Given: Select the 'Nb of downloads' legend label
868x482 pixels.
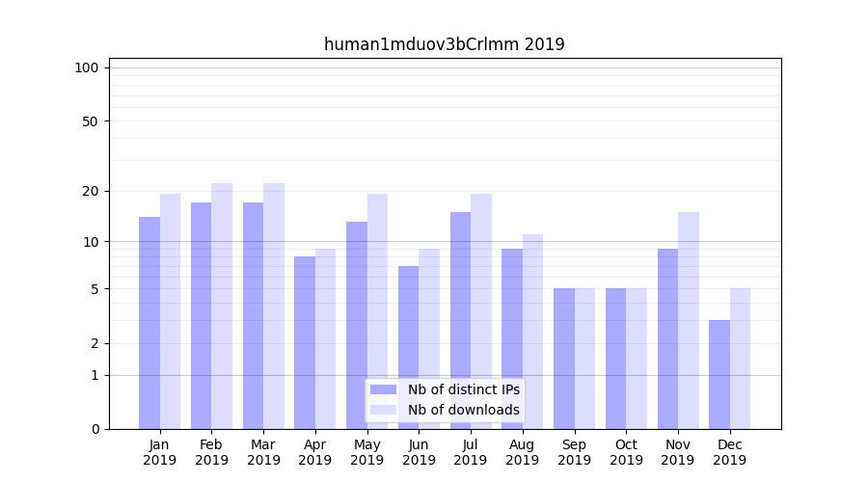Looking at the screenshot, I should tap(463, 410).
